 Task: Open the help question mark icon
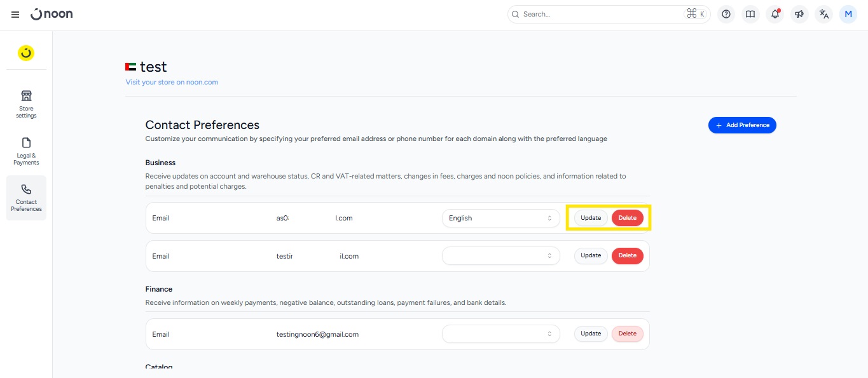point(726,14)
